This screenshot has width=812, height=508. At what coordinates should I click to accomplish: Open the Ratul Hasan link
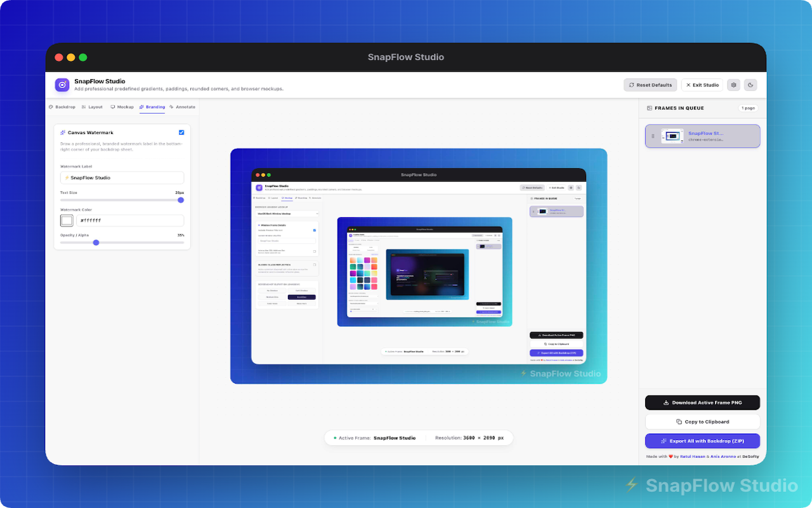[x=694, y=457]
